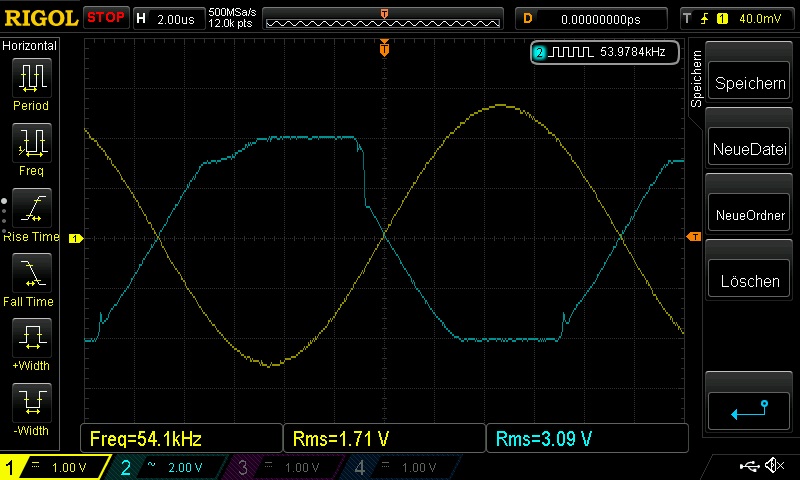Click the trigger source channel 1 badge
This screenshot has height=480, width=800.
pos(722,19)
